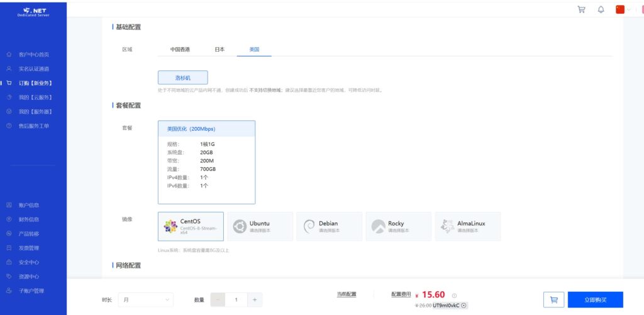This screenshot has width=644, height=315.
Task: Expand the language dropdown arrow beside the flag
Action: 629,9
